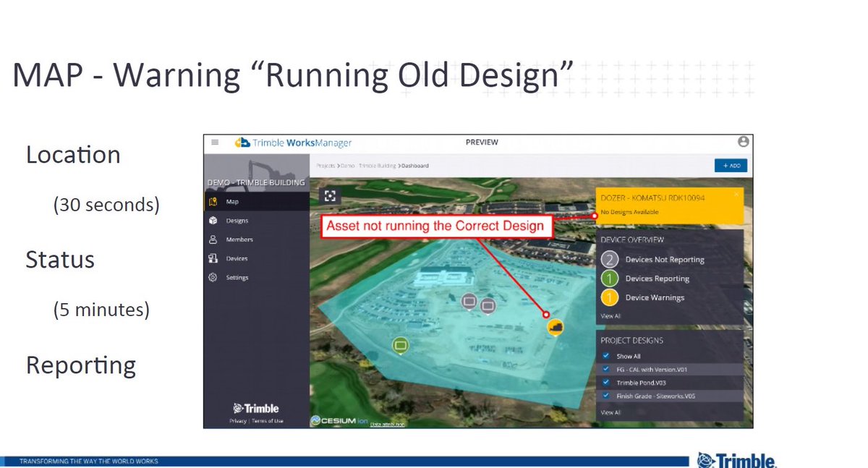Click the gray Devices Not Reporting count
This screenshot has width=868, height=468.
(610, 260)
